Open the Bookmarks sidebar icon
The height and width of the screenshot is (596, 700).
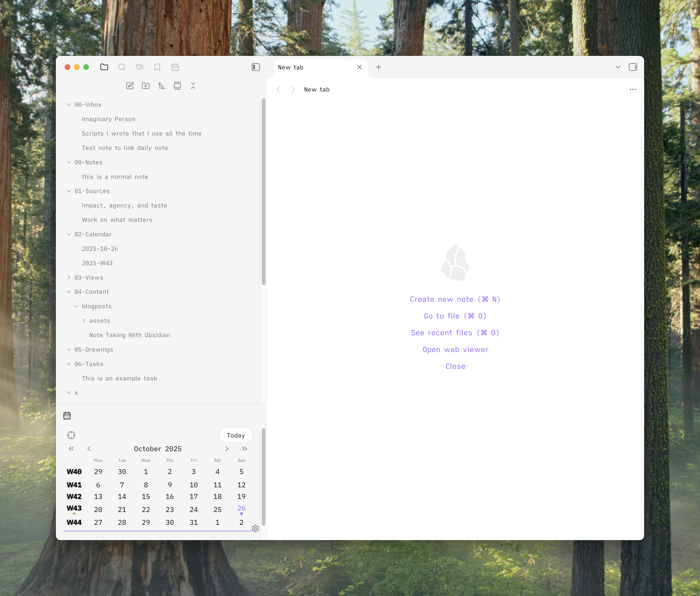click(157, 67)
